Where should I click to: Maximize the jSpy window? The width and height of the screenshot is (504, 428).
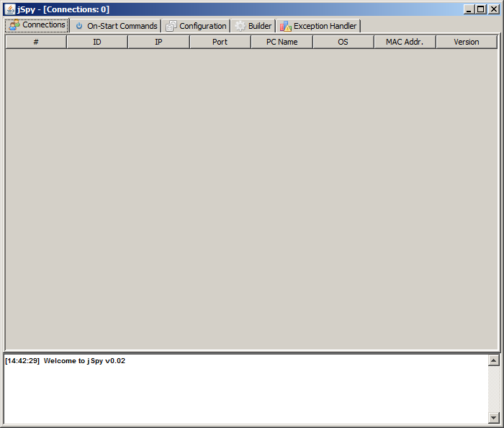480,9
